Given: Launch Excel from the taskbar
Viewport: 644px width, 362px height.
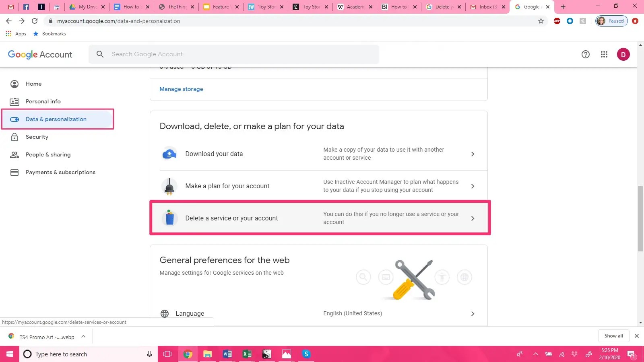Looking at the screenshot, I should click(x=247, y=354).
